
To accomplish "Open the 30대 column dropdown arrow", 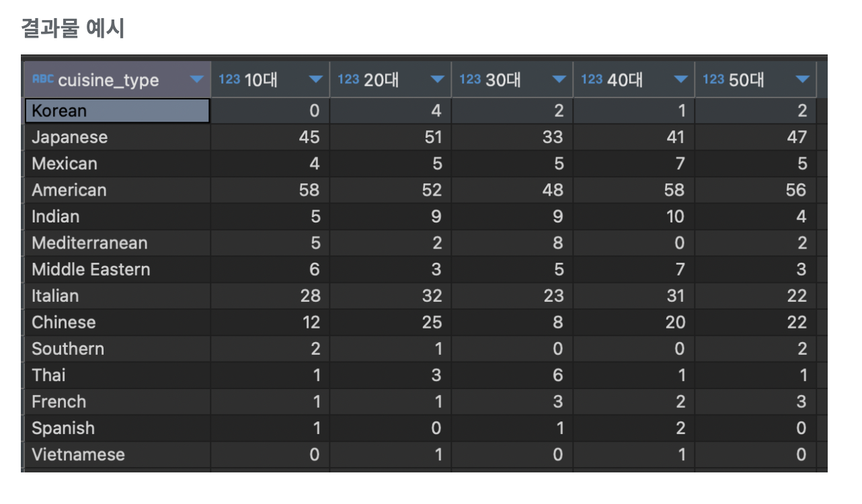I will [559, 80].
